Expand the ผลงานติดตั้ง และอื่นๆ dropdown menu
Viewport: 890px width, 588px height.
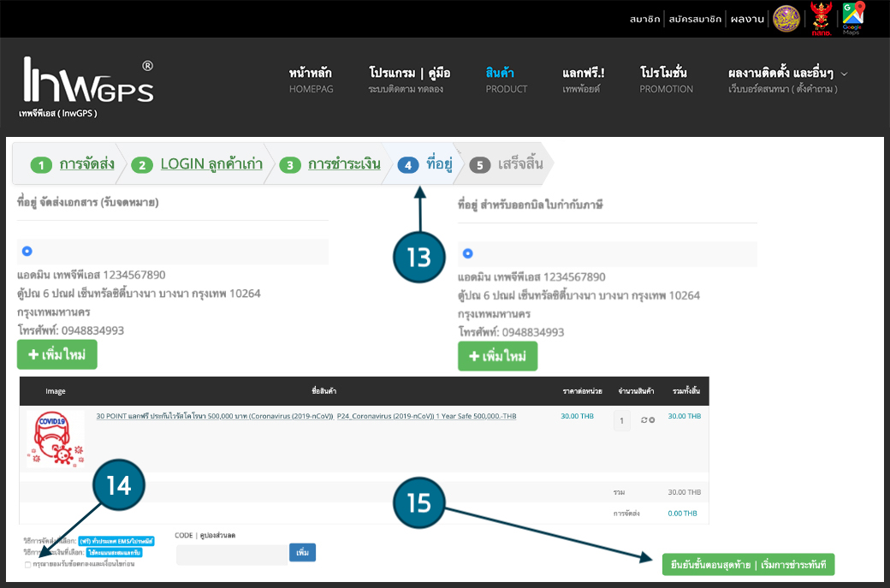tap(844, 74)
